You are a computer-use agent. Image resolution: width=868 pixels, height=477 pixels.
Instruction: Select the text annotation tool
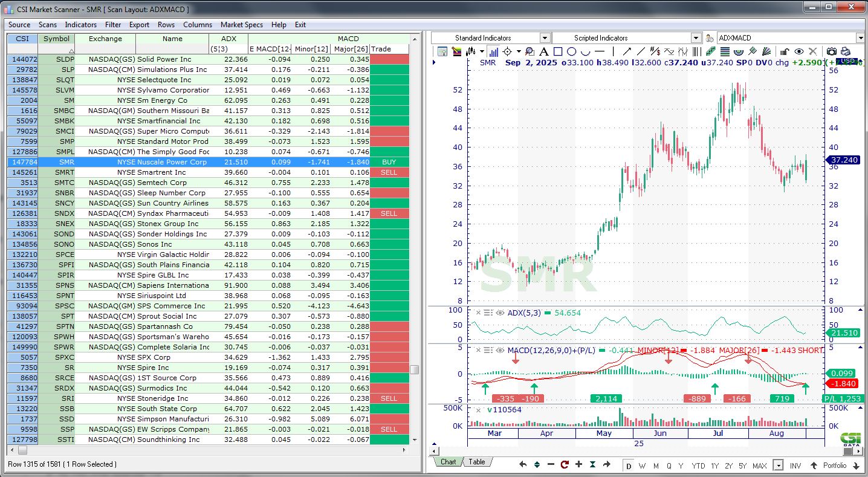click(543, 52)
